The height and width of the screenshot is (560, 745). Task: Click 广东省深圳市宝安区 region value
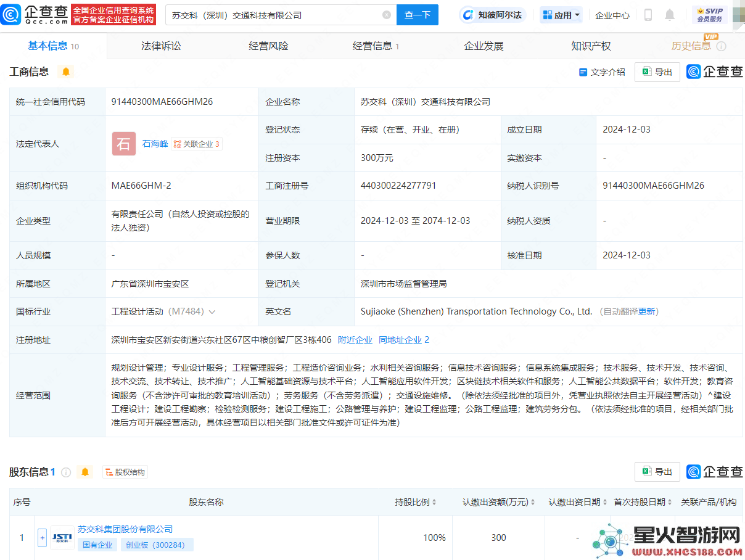click(150, 284)
